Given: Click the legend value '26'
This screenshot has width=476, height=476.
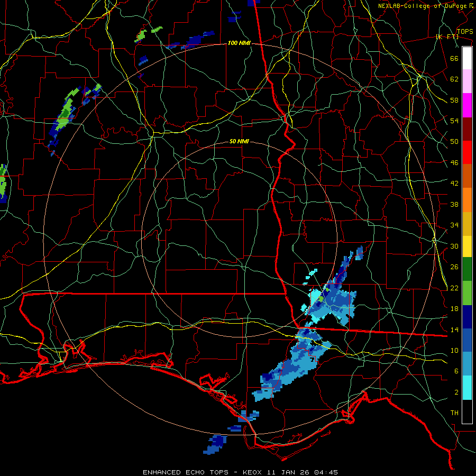Looking at the screenshot, I should point(454,267).
